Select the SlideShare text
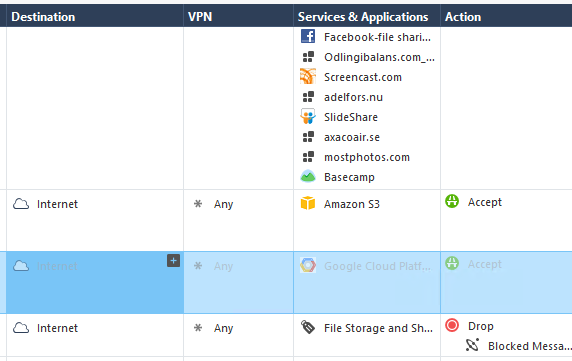This screenshot has width=572, height=361. point(351,117)
